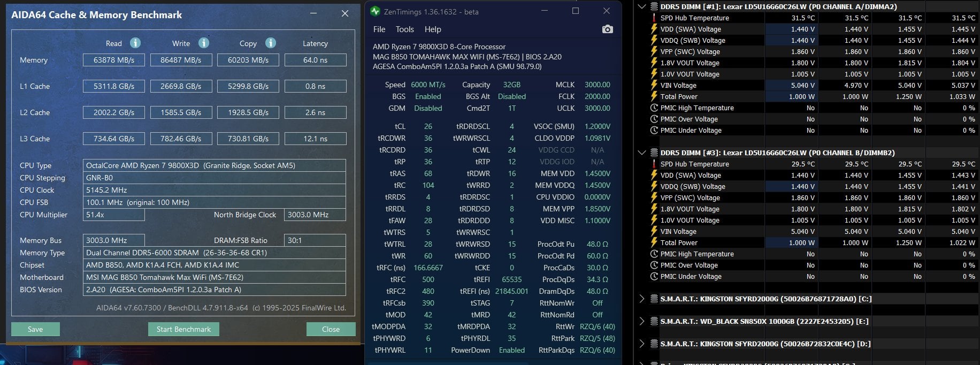
Task: Expand S.M.A.R.T. KINGSTON SFYRD2000G [D:] group
Action: (x=642, y=344)
